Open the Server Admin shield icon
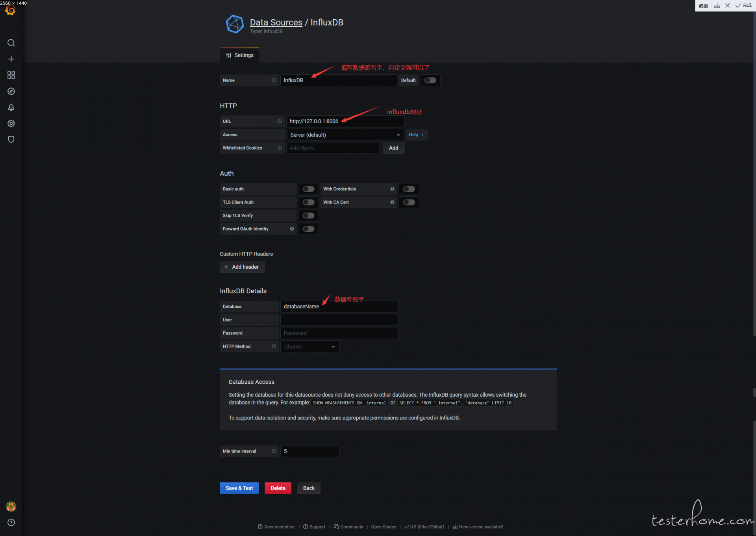This screenshot has width=756, height=536. [11, 139]
